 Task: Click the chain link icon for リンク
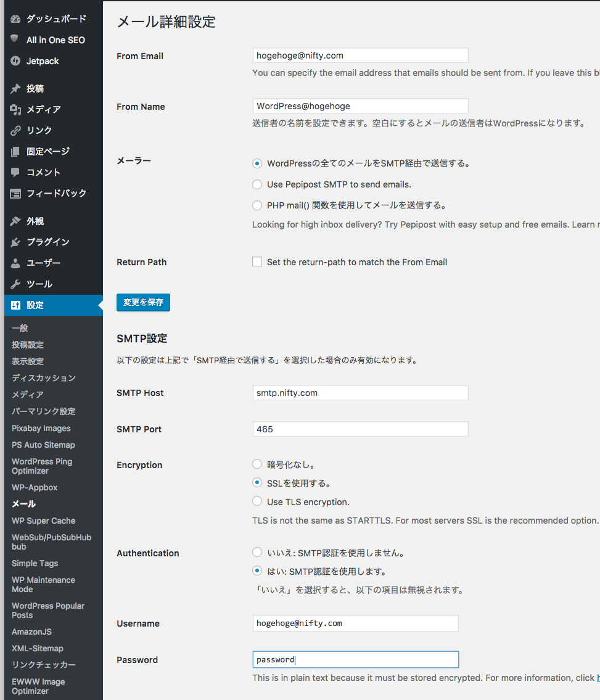click(x=15, y=130)
